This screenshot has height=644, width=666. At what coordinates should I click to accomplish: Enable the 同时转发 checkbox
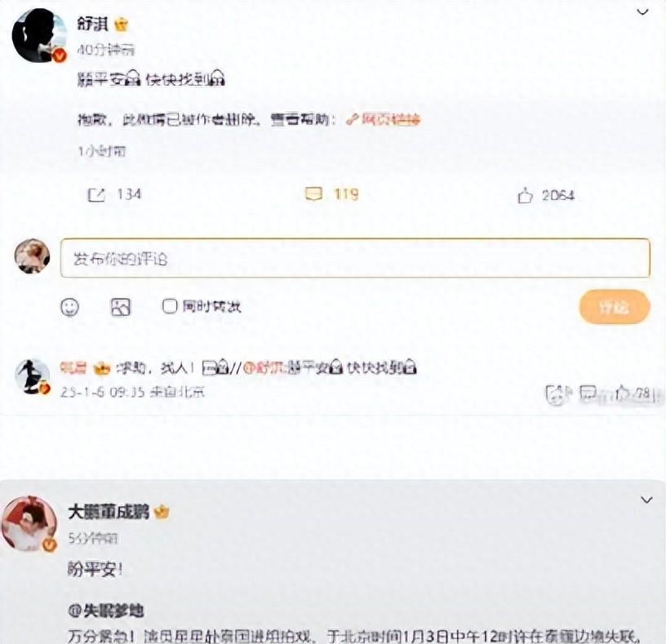tap(169, 306)
